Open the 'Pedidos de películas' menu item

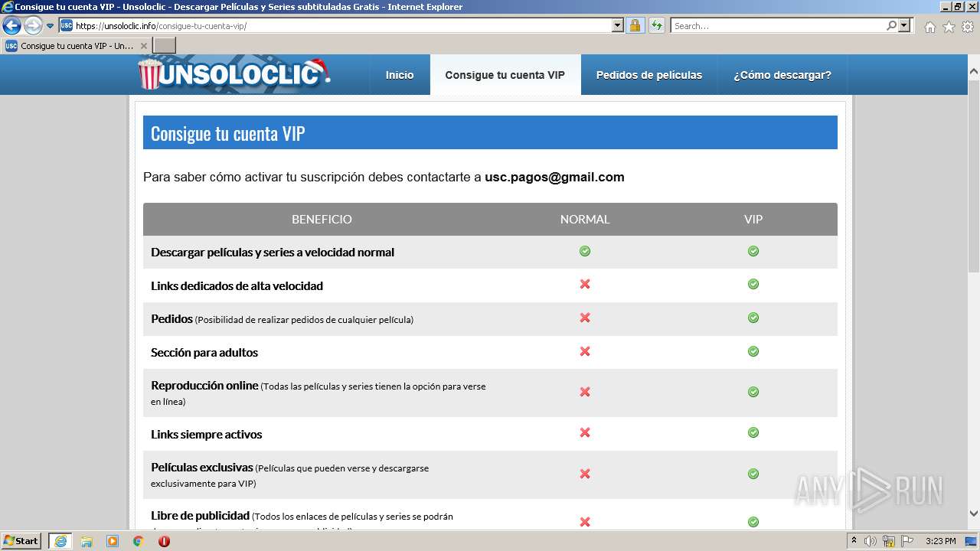pos(649,75)
